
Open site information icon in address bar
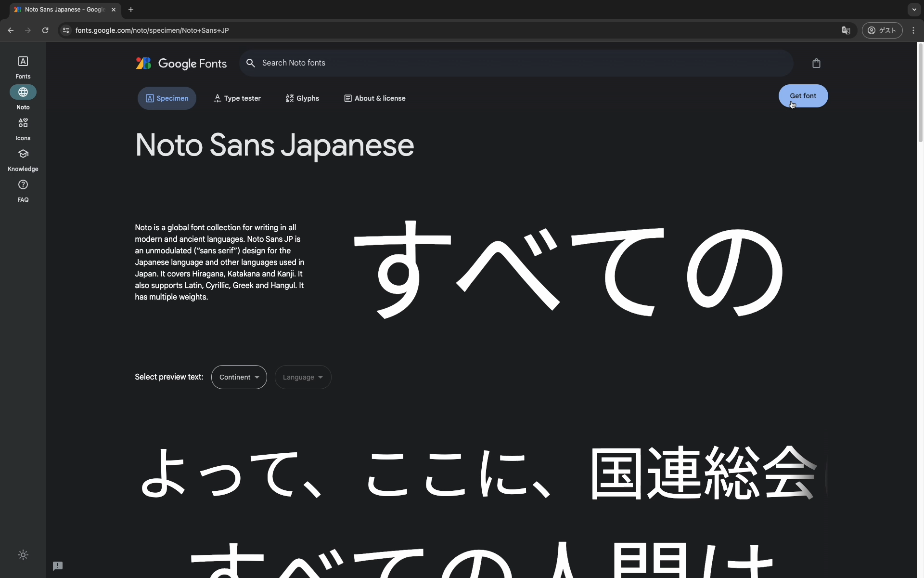(x=66, y=30)
